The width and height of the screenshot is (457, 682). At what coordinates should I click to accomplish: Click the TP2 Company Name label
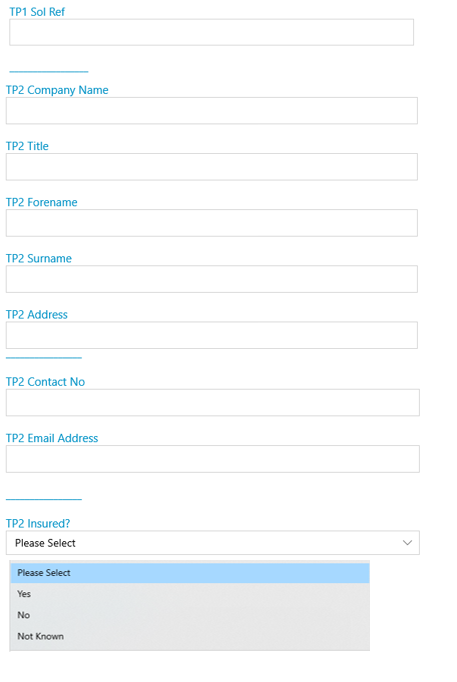tap(57, 90)
